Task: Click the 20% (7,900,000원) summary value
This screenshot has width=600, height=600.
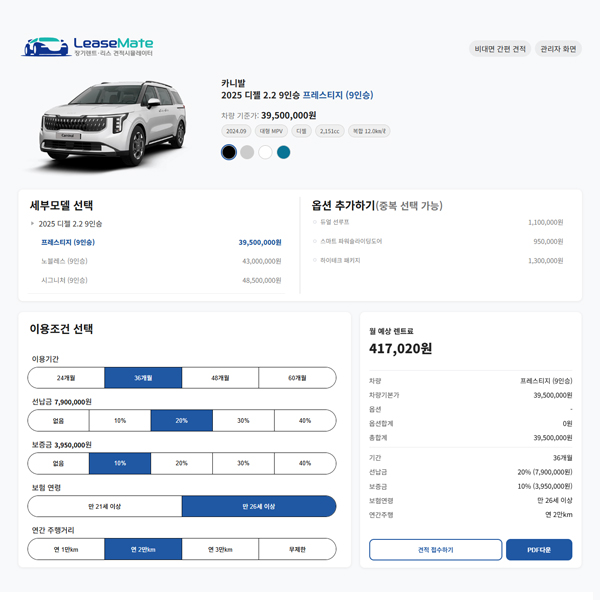Action: tap(545, 472)
